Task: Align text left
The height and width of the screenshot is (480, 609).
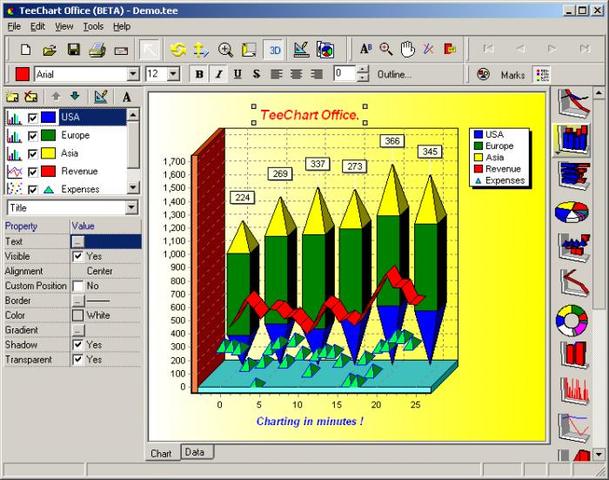Action: 276,74
